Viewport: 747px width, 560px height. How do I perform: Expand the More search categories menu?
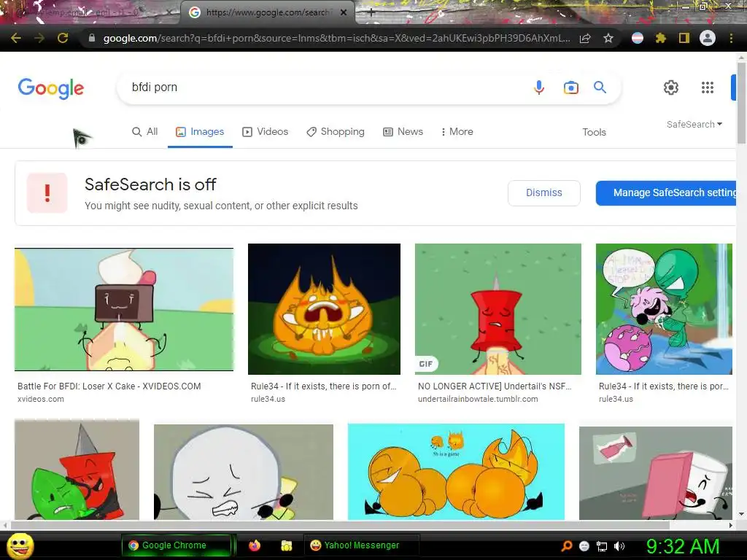pyautogui.click(x=457, y=131)
